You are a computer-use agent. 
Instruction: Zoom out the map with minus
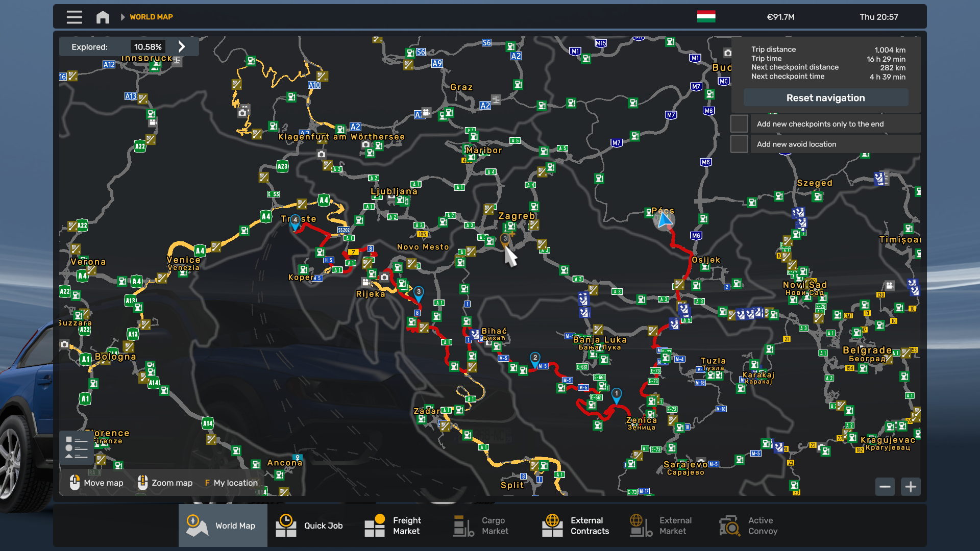pos(885,487)
